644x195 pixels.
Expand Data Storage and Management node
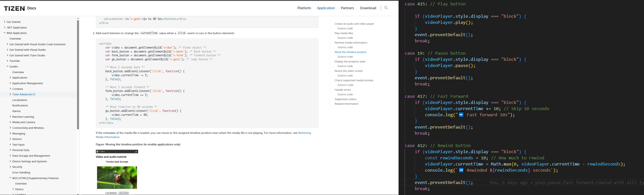[x=10, y=156]
